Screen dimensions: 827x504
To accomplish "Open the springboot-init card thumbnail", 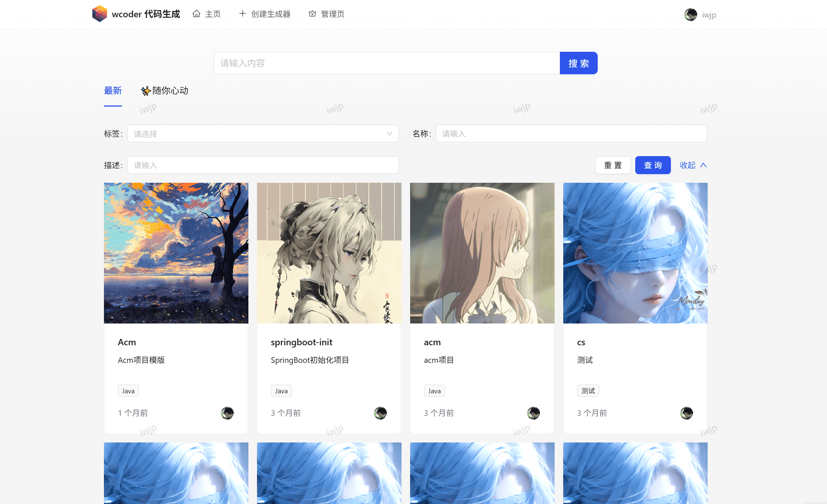I will pyautogui.click(x=329, y=253).
